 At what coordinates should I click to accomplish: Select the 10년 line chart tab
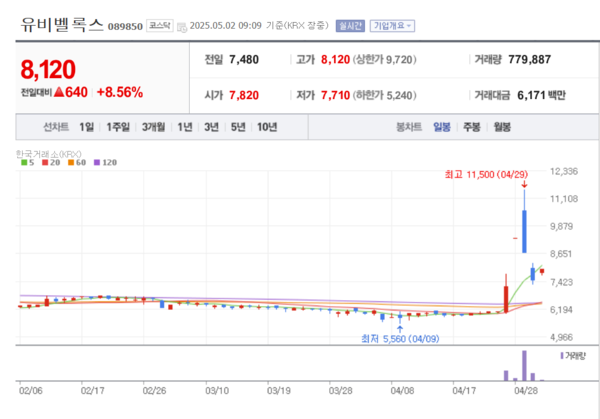(267, 127)
